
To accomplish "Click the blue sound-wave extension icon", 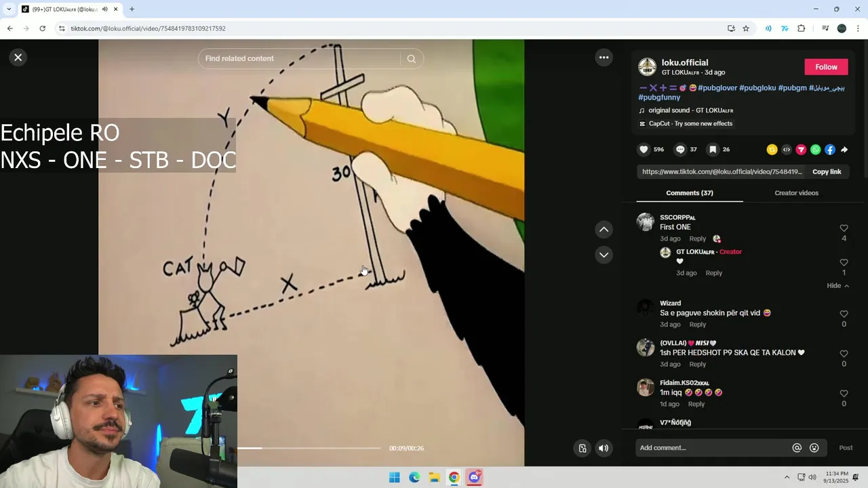I will [x=768, y=28].
